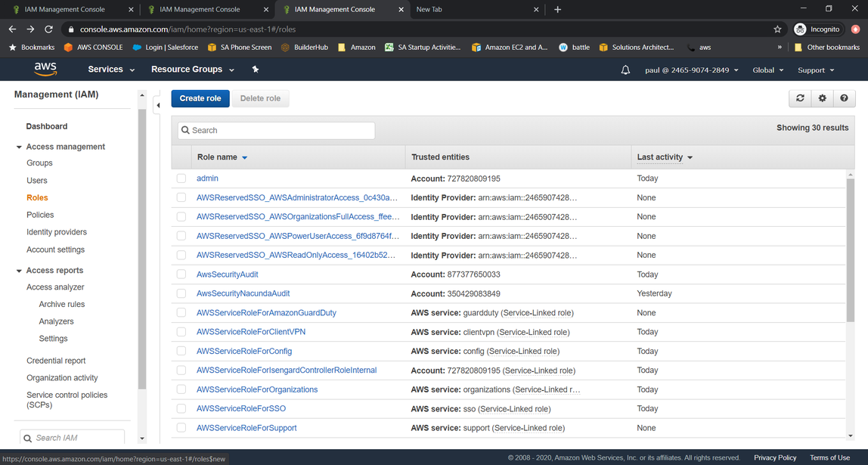868x465 pixels.
Task: Open the notifications bell icon
Action: [625, 70]
